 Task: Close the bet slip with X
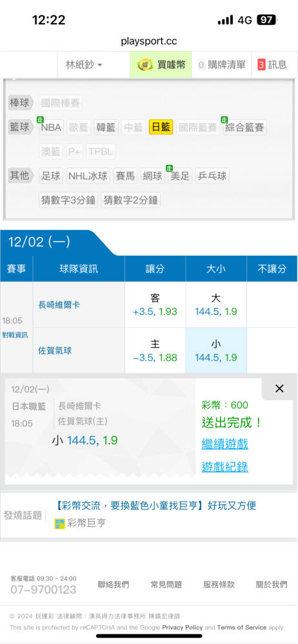coord(279,388)
